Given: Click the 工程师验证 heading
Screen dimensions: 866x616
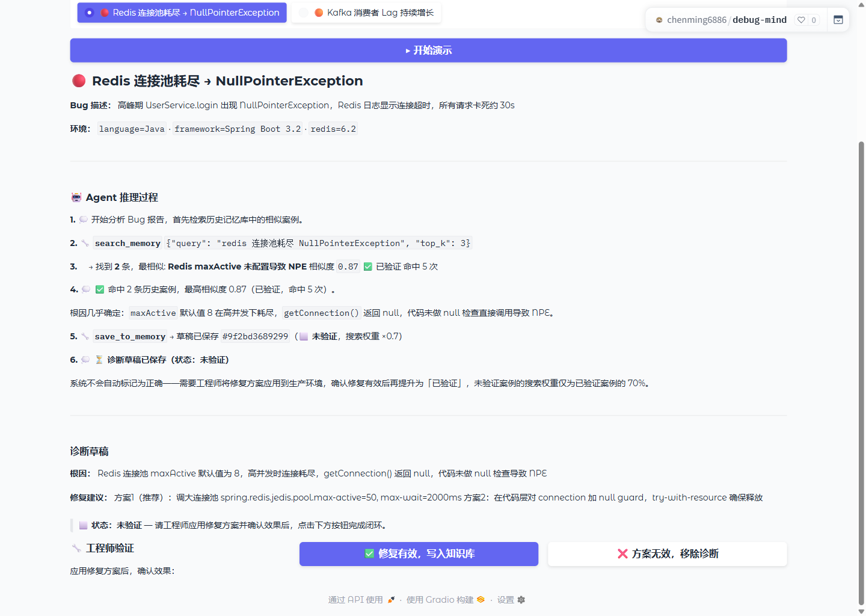Looking at the screenshot, I should click(110, 548).
